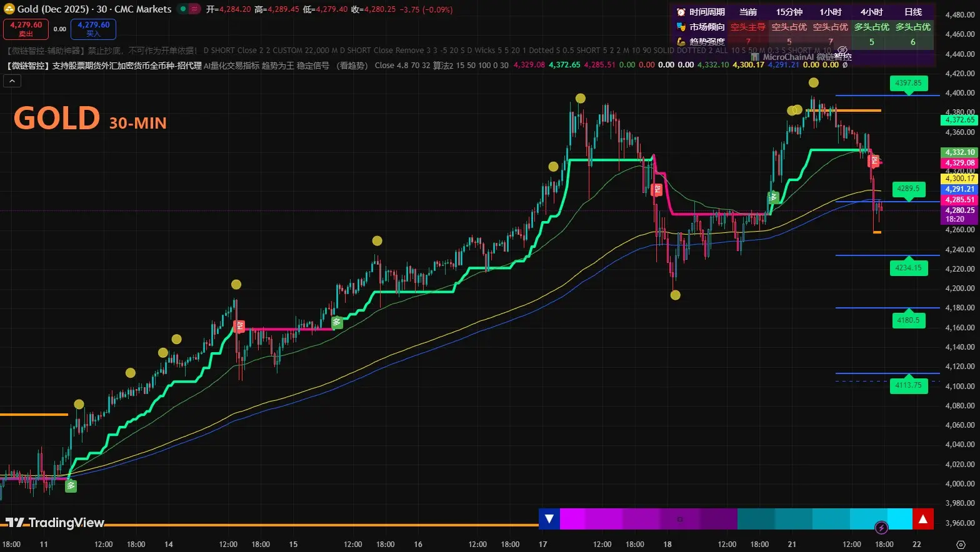Image resolution: width=980 pixels, height=552 pixels.
Task: Click the date label 17 on the time axis
Action: [x=543, y=544]
